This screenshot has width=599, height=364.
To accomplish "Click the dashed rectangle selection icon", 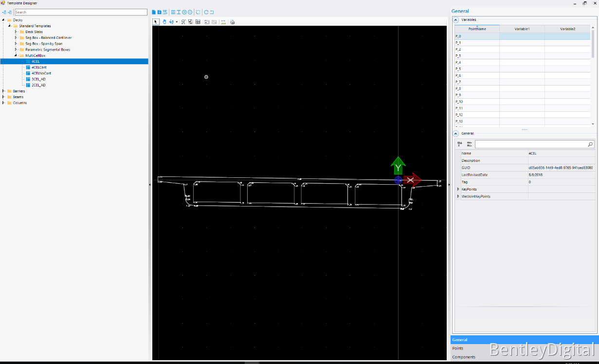I will point(198,12).
